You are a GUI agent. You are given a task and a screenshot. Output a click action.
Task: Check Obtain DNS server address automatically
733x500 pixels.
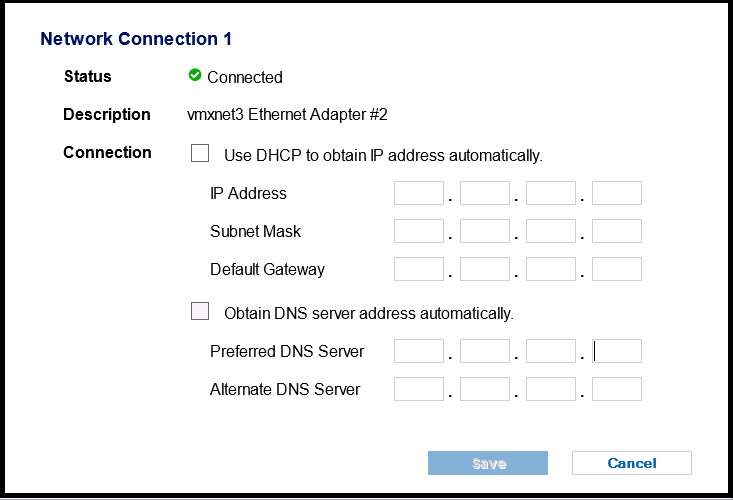[200, 311]
